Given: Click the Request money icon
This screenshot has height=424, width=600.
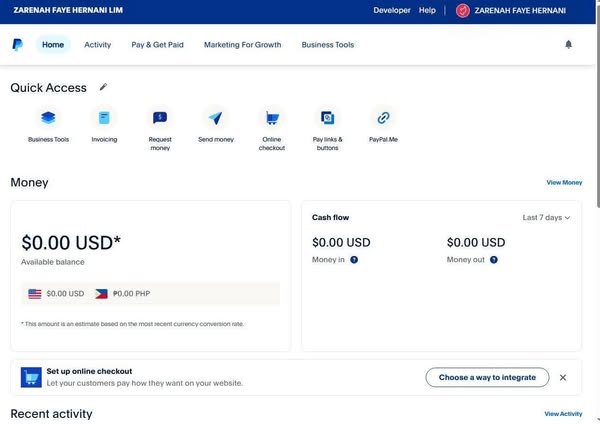Looking at the screenshot, I should (x=160, y=118).
